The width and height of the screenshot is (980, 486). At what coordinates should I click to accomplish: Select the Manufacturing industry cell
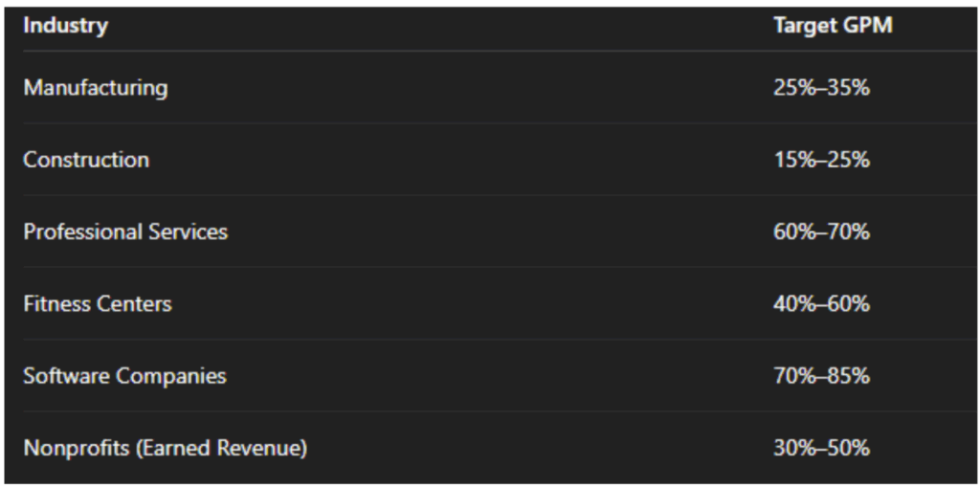coord(96,87)
